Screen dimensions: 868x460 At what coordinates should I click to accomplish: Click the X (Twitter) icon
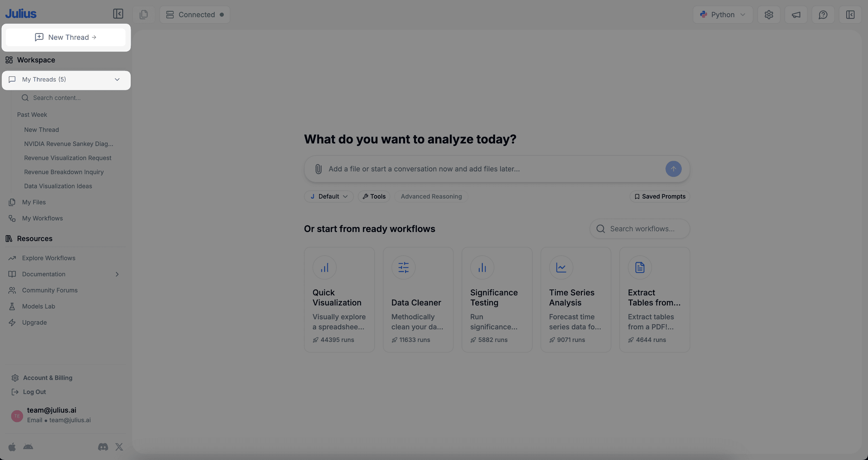point(119,447)
